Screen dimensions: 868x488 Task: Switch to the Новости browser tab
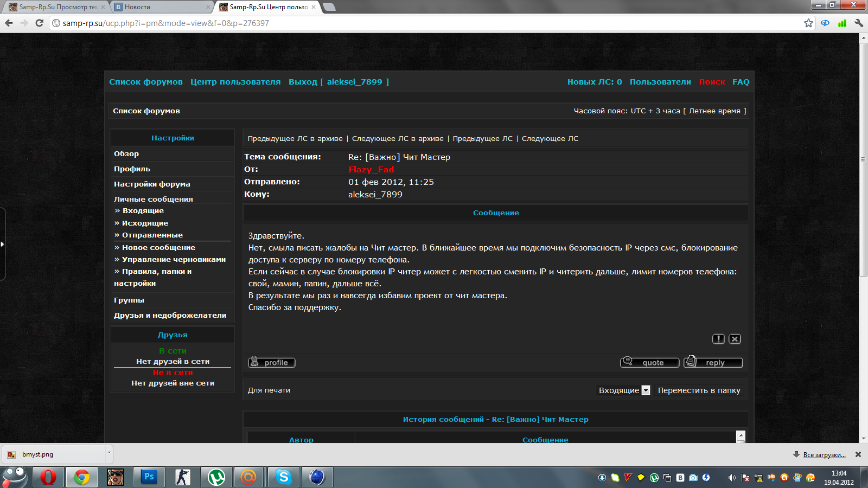[162, 7]
